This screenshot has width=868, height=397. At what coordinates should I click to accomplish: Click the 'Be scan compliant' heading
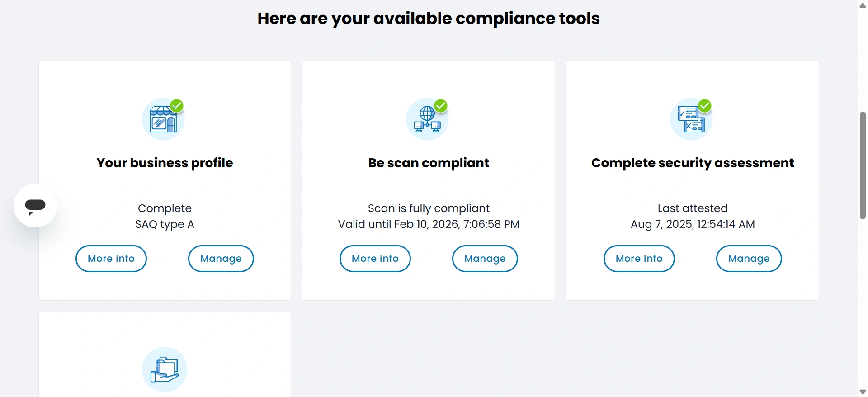pos(429,163)
